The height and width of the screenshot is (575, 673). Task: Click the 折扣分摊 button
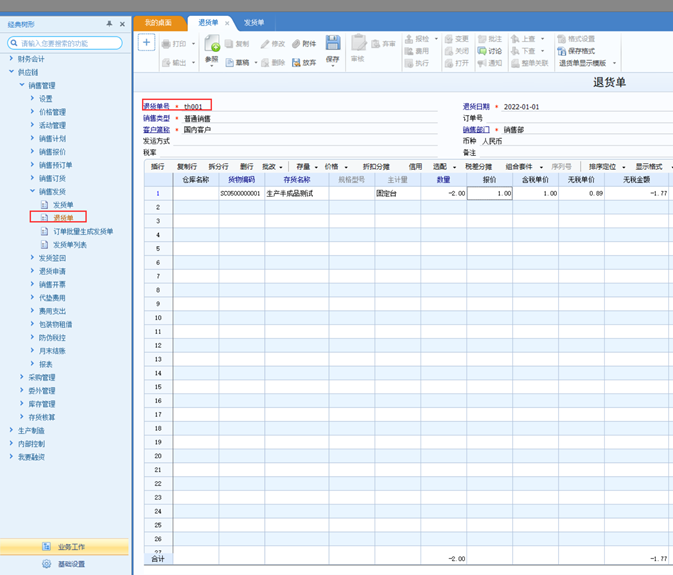coord(376,166)
